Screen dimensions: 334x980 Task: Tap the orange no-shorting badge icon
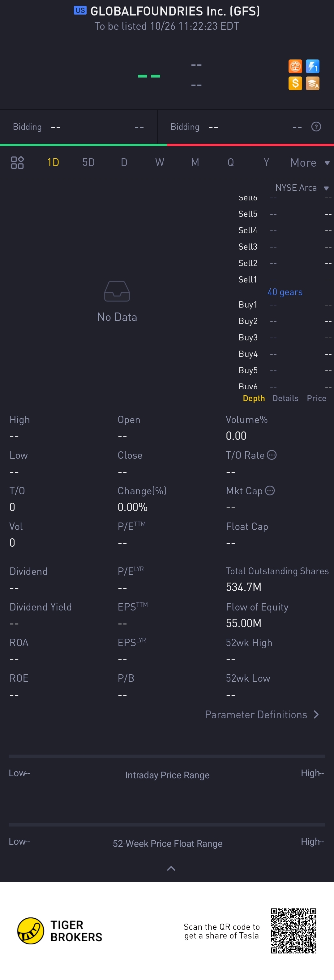tap(295, 66)
